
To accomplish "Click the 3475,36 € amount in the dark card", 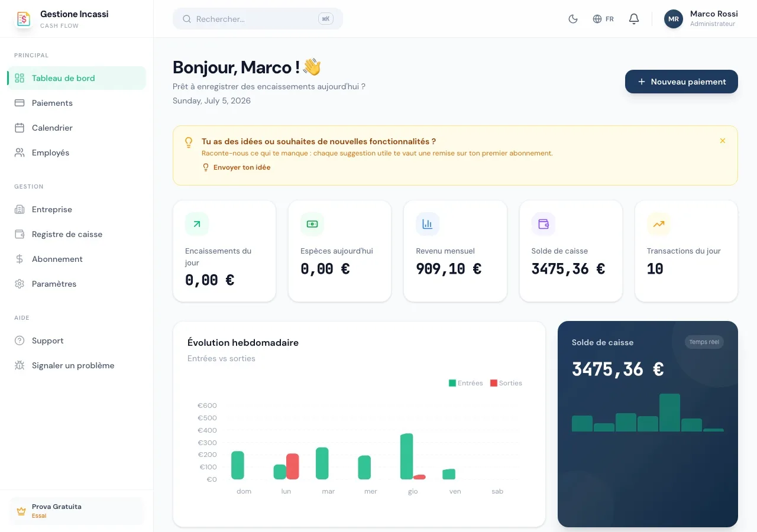I will (x=618, y=369).
